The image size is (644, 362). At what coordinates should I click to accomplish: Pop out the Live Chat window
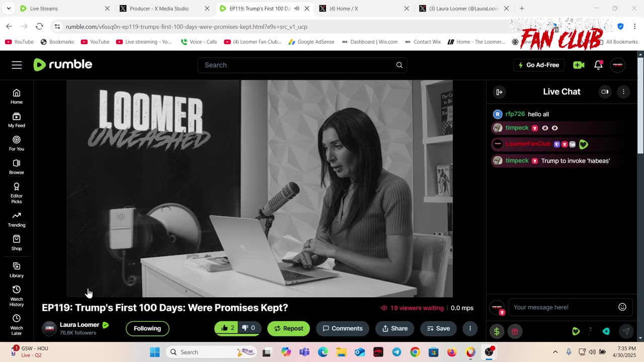[605, 92]
